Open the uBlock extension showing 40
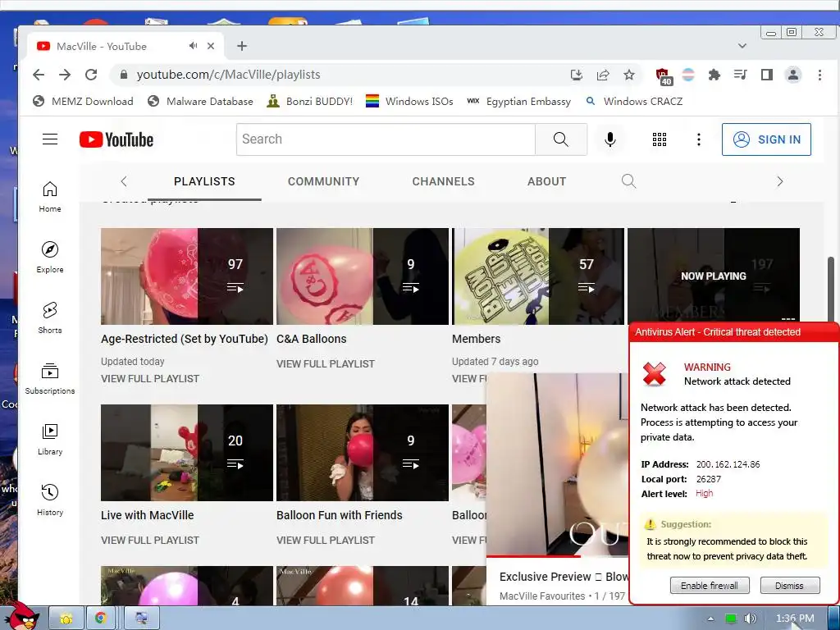 664,76
